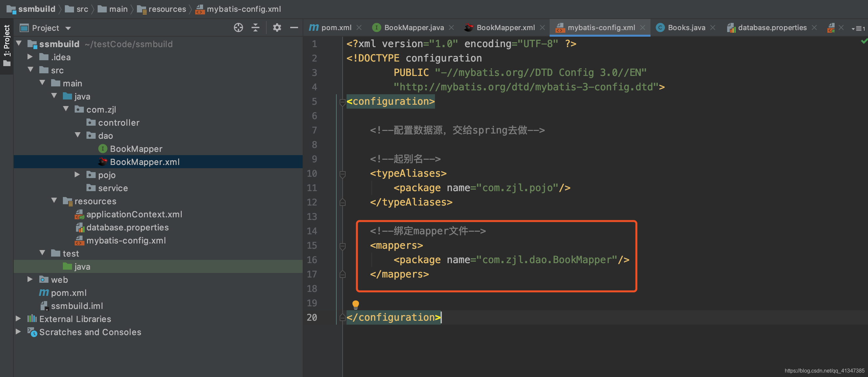Place cursor in the DOCTYPE configuration line
The width and height of the screenshot is (868, 377).
(x=414, y=58)
